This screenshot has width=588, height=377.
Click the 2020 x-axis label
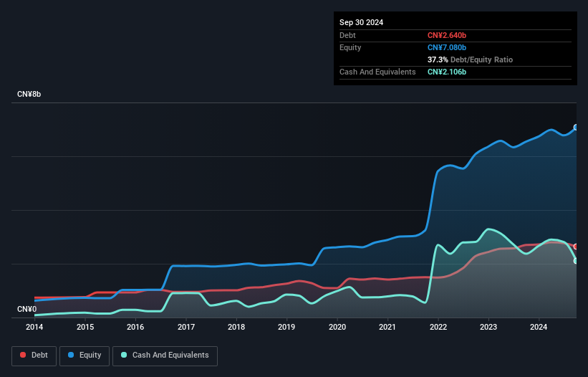pyautogui.click(x=337, y=327)
